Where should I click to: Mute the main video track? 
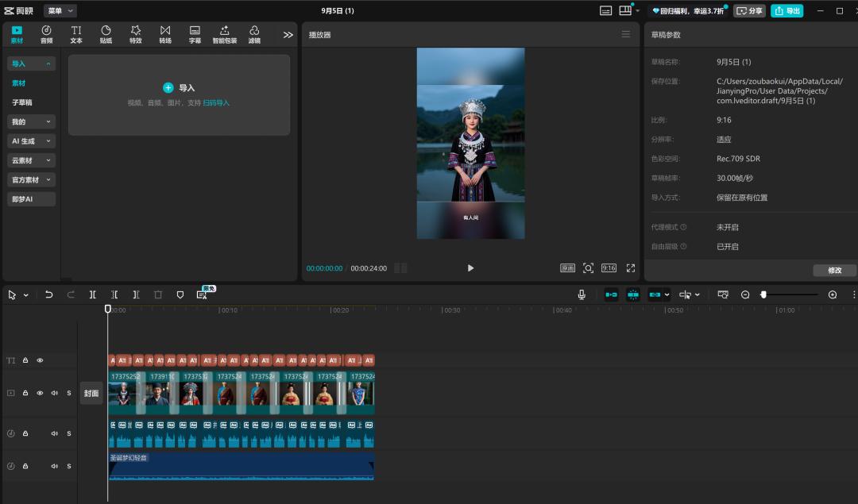[x=55, y=393]
